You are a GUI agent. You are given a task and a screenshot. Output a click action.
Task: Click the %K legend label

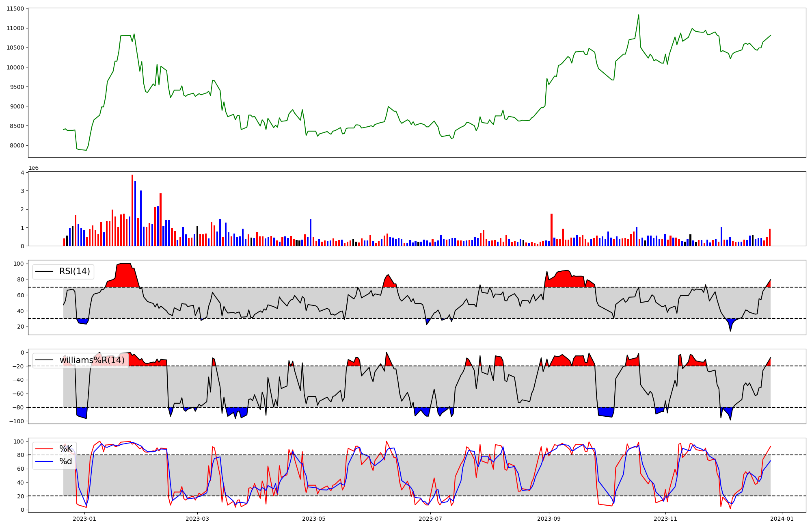tap(66, 449)
